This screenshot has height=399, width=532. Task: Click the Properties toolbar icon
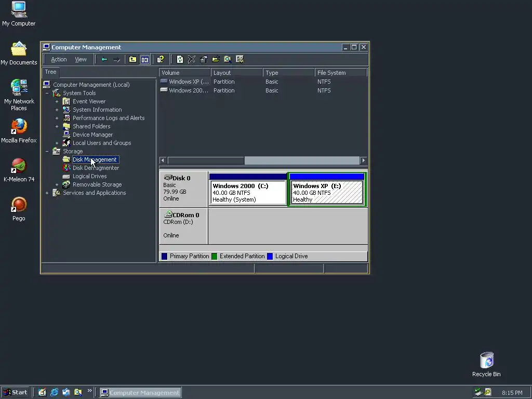click(x=204, y=59)
